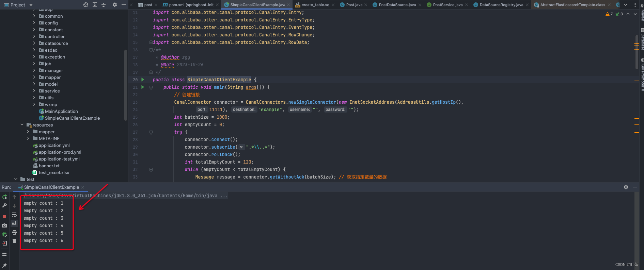Dump threads using the camera icon
This screenshot has height=270, width=644.
pos(4,225)
